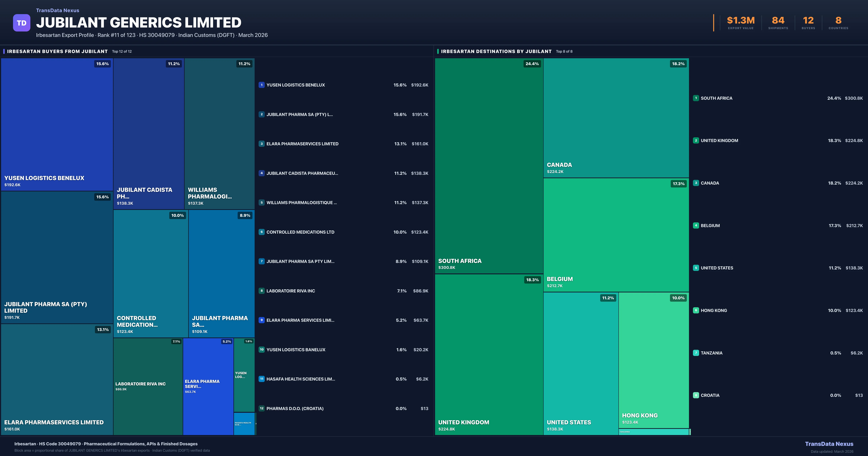Image resolution: width=868 pixels, height=456 pixels.
Task: Click rank badge 9 beside Elara Pharma Services
Action: coord(261,320)
